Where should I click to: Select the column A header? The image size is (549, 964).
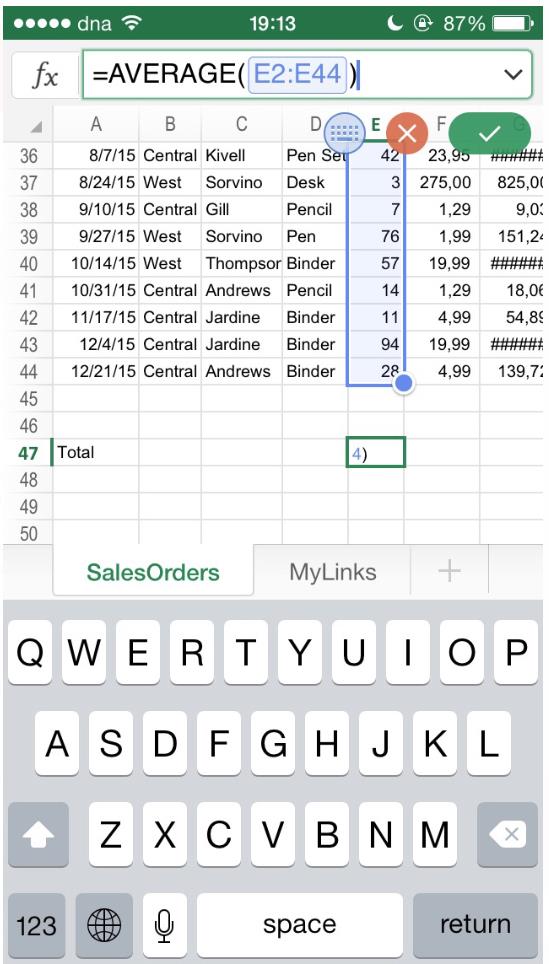(96, 125)
